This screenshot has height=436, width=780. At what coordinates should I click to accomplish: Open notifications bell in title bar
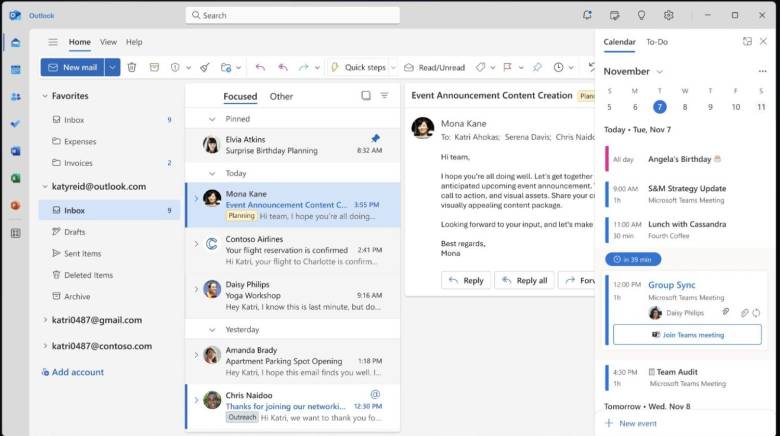click(587, 15)
